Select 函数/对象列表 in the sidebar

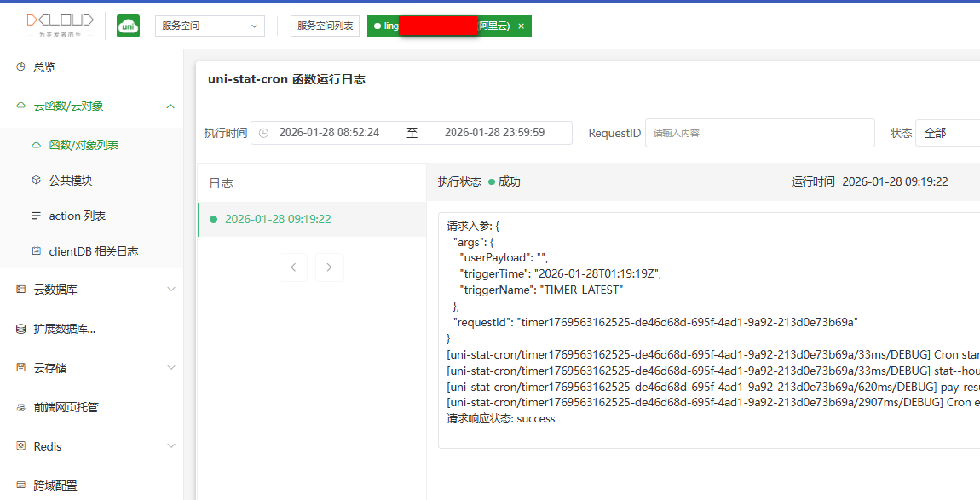[x=84, y=146]
